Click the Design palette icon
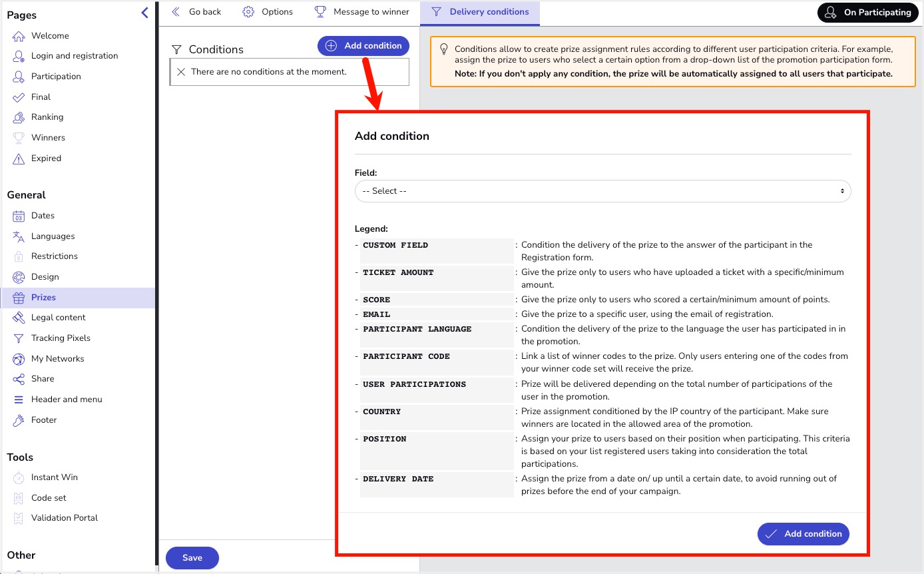The height and width of the screenshot is (574, 924). (19, 277)
